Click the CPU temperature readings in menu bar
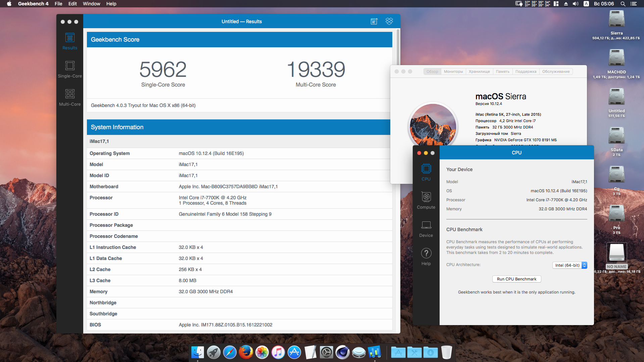644x362 pixels. 537,4
